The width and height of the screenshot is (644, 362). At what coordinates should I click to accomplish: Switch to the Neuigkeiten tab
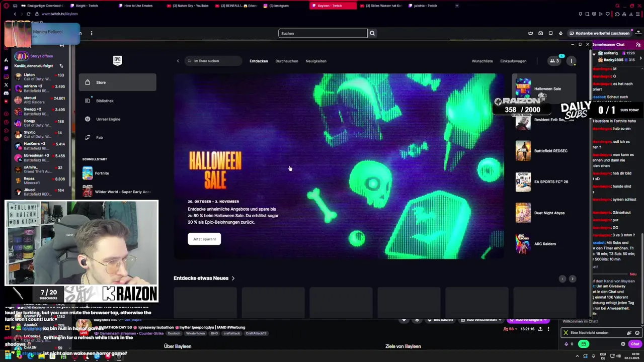click(x=316, y=61)
